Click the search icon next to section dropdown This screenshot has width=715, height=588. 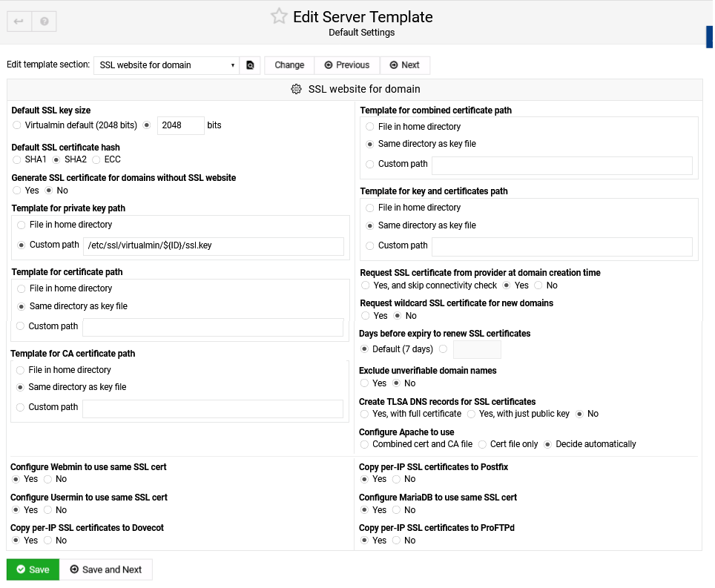click(251, 65)
